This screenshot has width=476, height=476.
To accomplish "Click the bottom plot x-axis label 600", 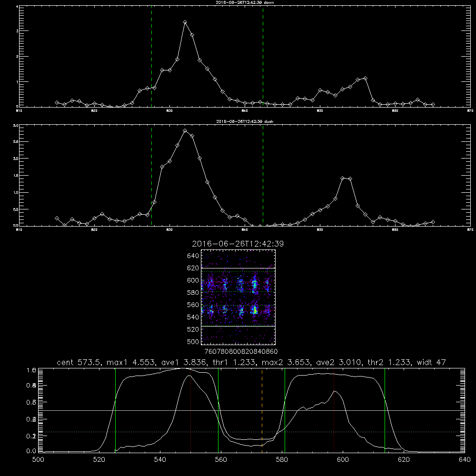I will [x=343, y=460].
